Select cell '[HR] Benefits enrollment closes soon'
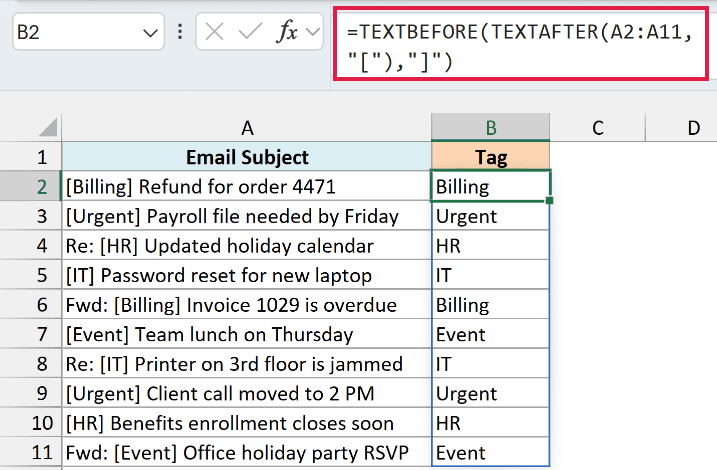 click(246, 423)
